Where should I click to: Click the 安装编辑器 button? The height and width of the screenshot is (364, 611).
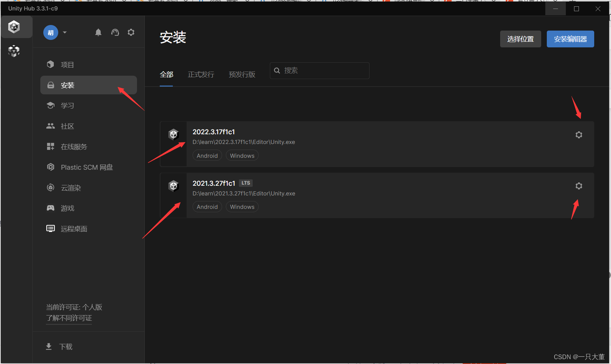tap(570, 39)
